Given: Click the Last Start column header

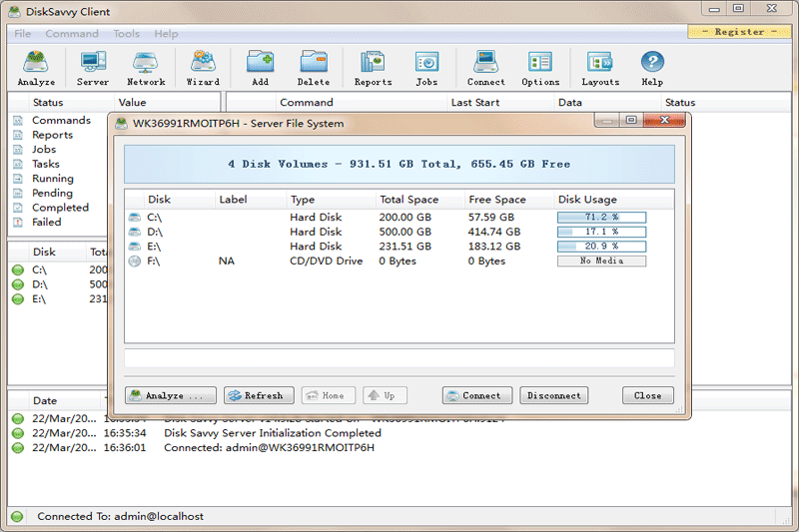Looking at the screenshot, I should [x=500, y=103].
